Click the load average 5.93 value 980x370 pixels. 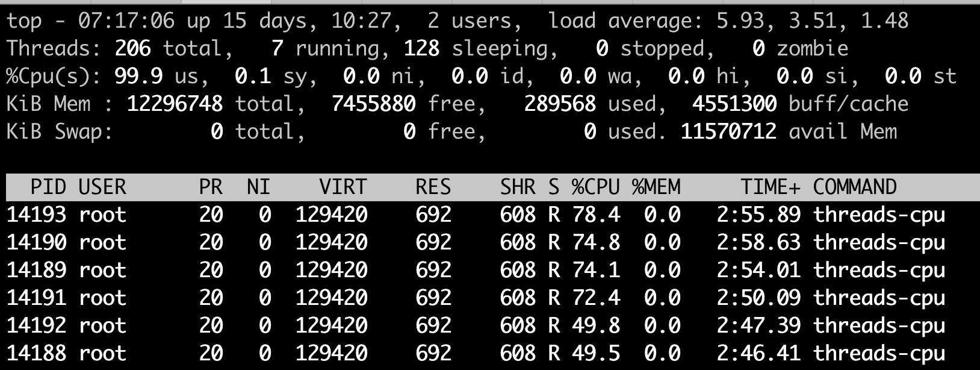pos(740,21)
